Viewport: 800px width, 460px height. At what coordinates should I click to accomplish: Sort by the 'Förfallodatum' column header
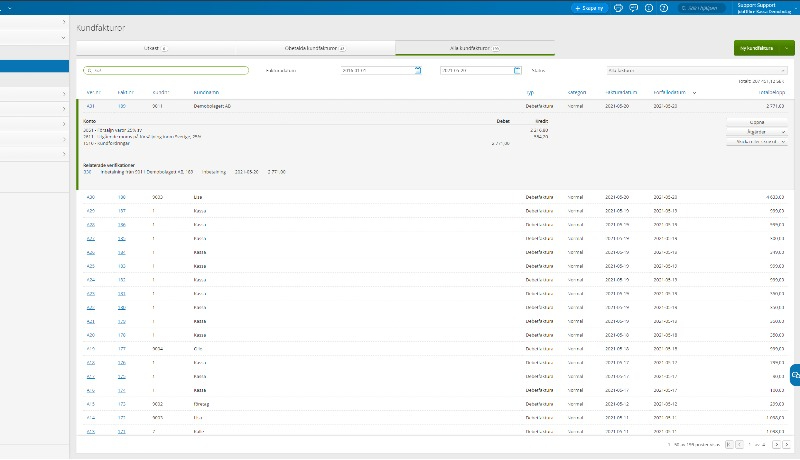[x=669, y=92]
